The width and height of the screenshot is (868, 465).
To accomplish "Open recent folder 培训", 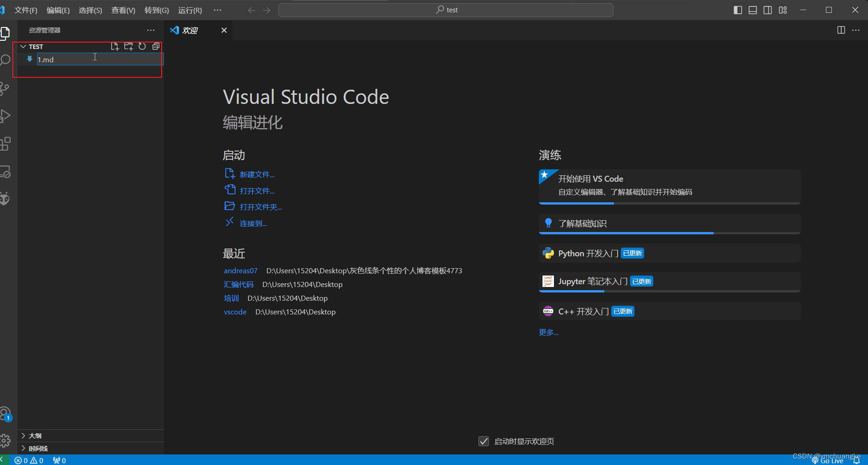I will coord(231,298).
